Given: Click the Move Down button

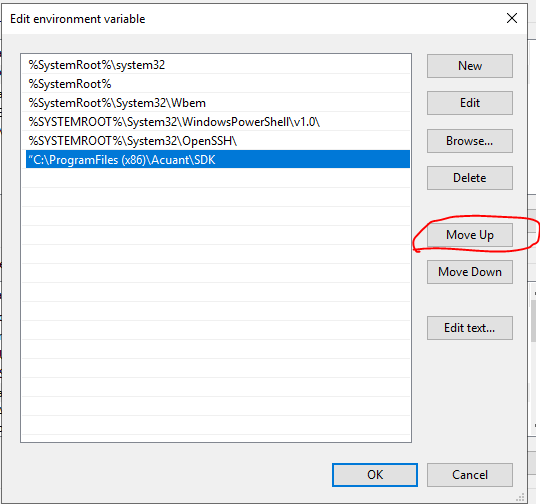Looking at the screenshot, I should 470,272.
